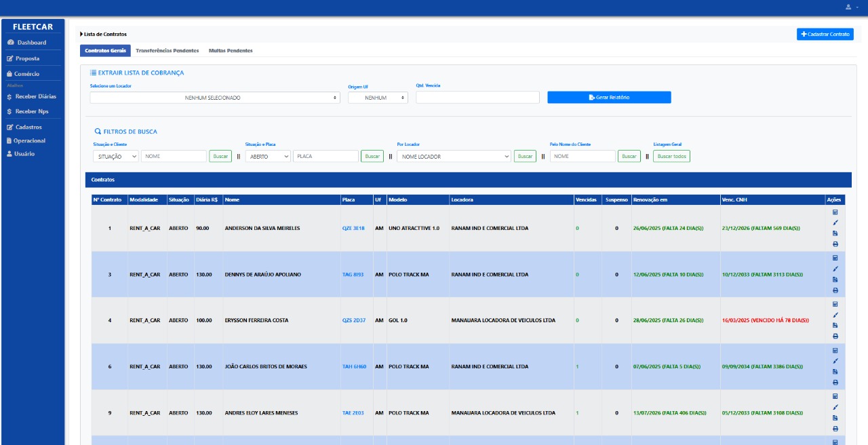Open plate link TAH 6H60
868x445 pixels.
pos(354,366)
